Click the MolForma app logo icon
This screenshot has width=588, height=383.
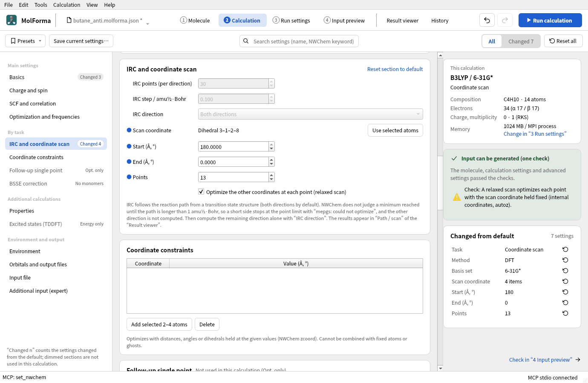12,20
